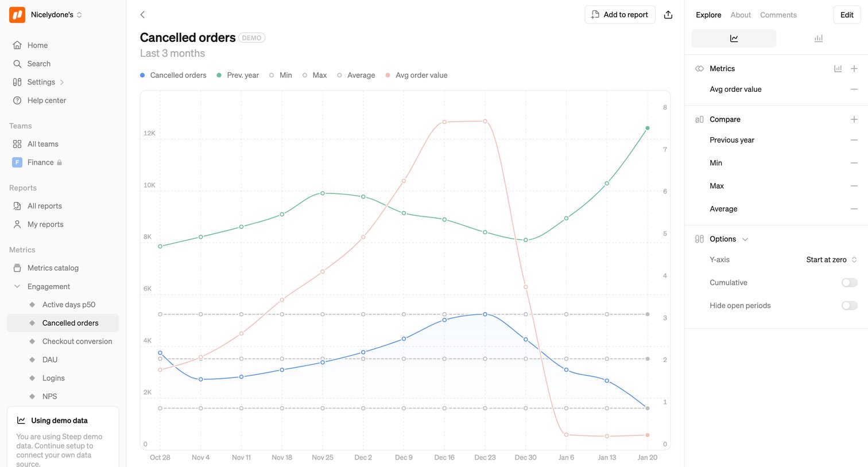Click the Edit button
Viewport: 868px width, 467px height.
[847, 15]
